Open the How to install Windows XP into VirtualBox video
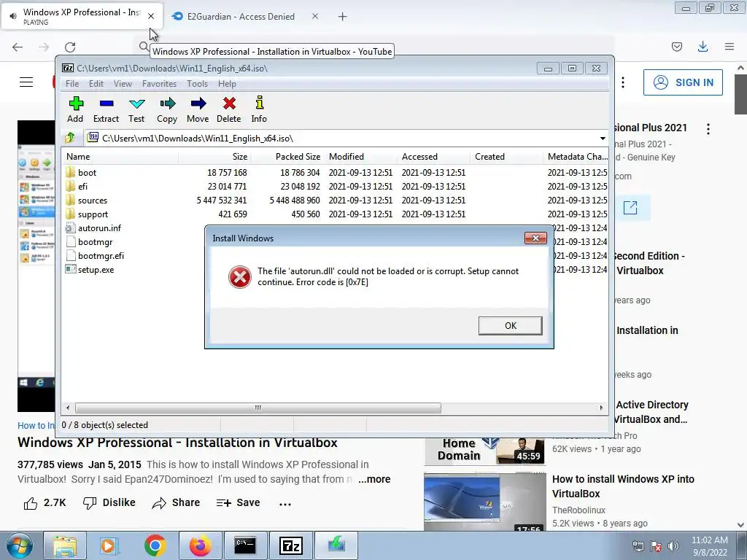 coord(623,486)
